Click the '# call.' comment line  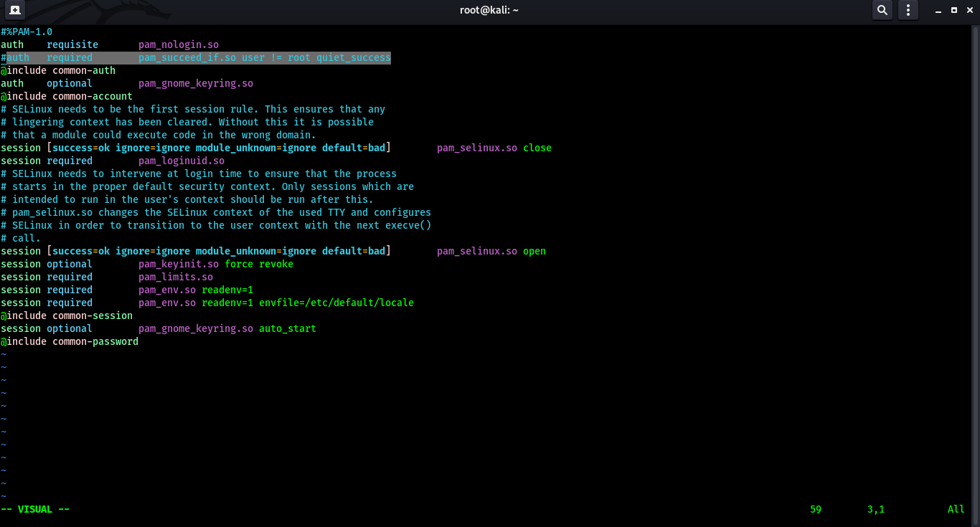coord(21,238)
